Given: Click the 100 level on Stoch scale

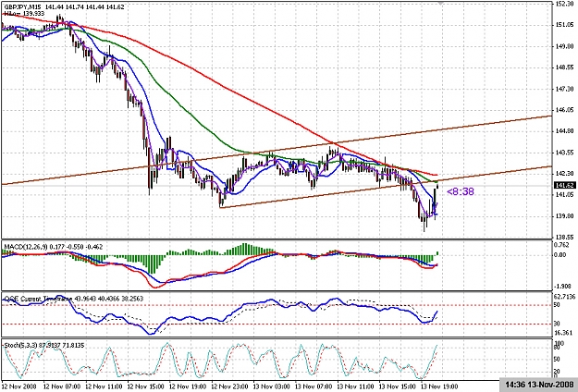Looking at the screenshot, I should (x=560, y=343).
